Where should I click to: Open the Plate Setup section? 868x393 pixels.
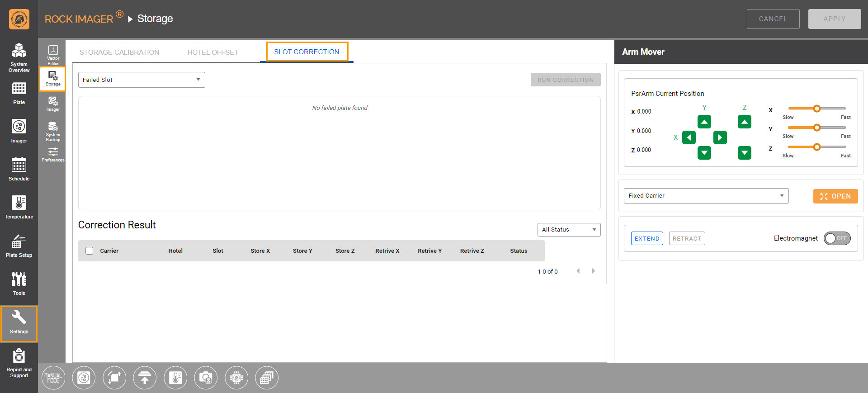coord(19,246)
